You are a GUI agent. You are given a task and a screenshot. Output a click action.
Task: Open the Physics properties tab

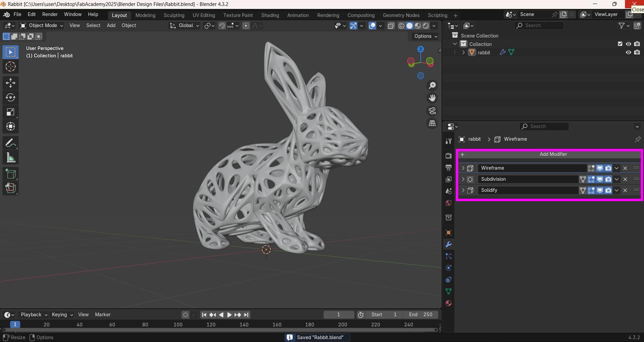(x=449, y=268)
